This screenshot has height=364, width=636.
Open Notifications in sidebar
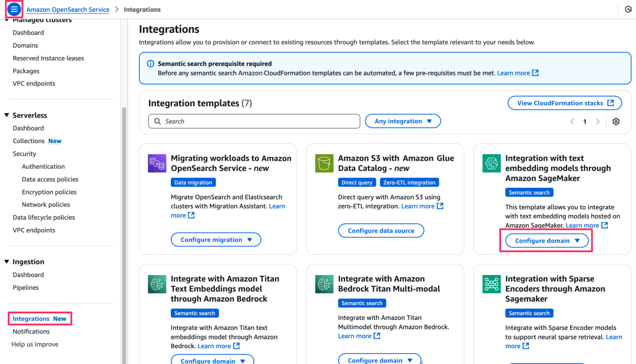31,332
